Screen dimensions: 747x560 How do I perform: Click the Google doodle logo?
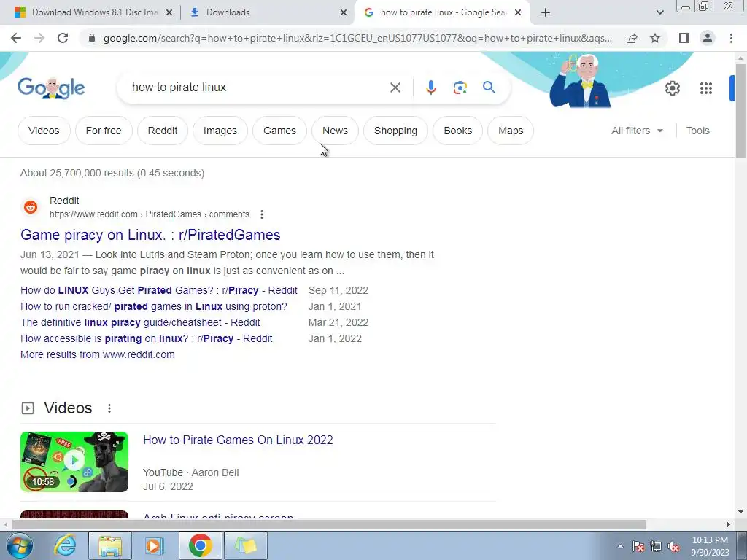tap(51, 88)
